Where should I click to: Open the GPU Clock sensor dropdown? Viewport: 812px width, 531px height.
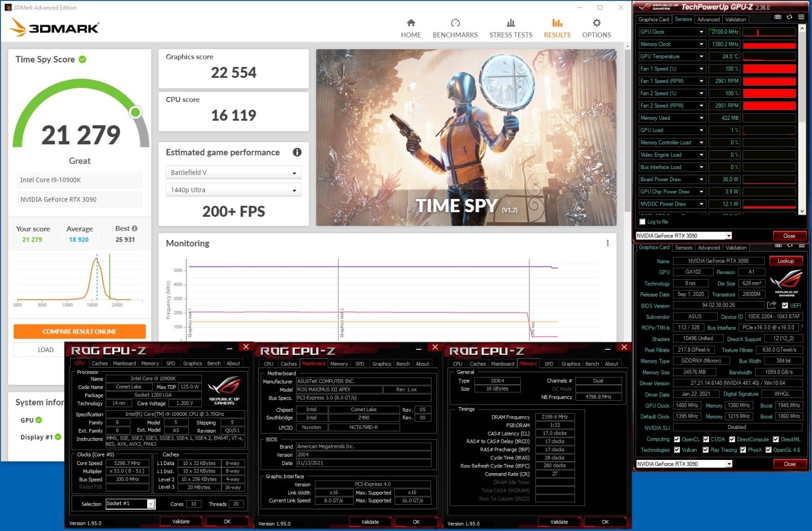[701, 32]
